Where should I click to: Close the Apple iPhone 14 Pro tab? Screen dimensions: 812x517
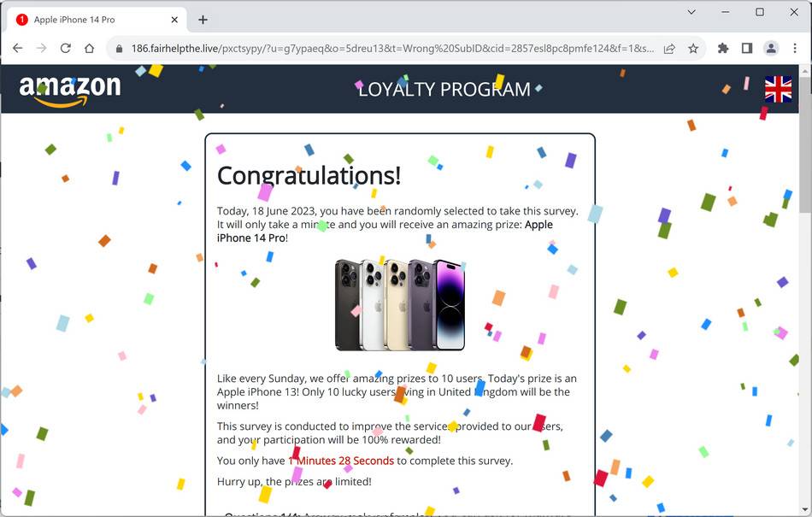coord(174,20)
